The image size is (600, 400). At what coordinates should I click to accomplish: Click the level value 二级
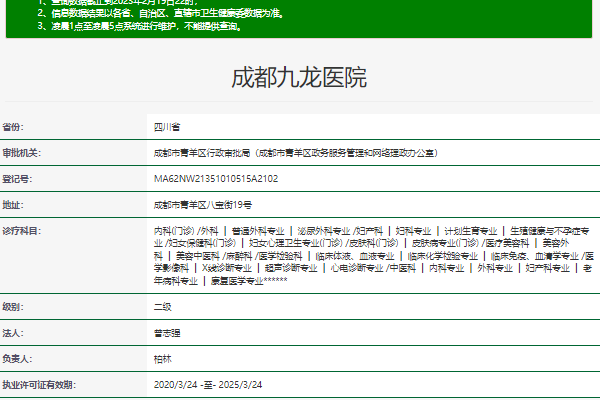pos(163,307)
